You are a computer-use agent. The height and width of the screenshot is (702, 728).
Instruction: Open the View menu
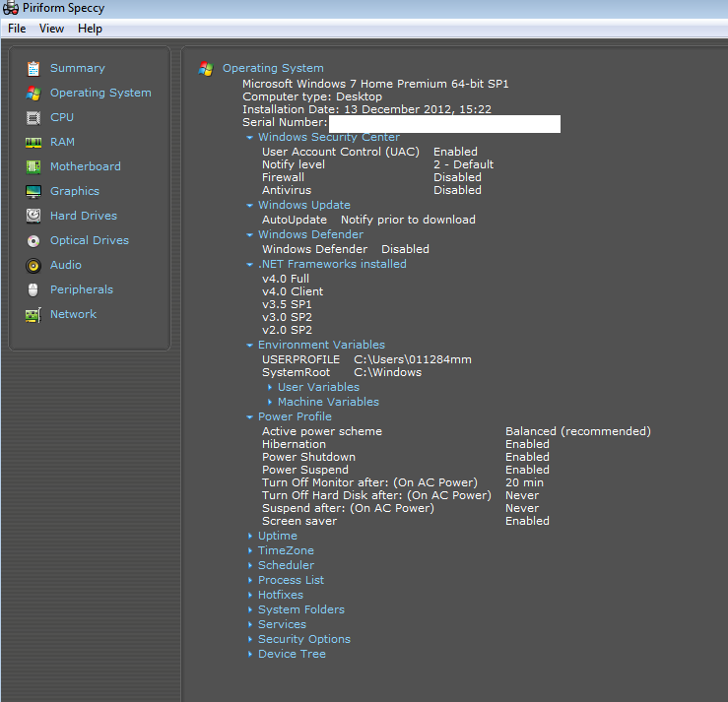point(51,29)
